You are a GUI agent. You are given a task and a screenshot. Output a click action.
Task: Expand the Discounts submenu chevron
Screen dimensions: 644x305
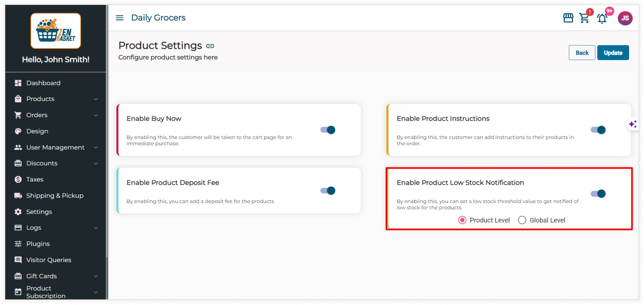click(x=96, y=164)
